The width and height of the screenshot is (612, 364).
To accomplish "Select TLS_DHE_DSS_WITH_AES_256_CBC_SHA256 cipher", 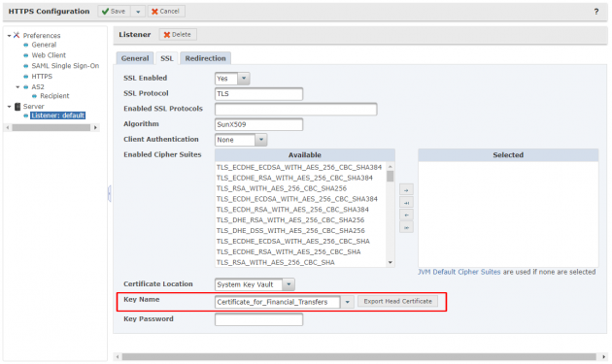I will (290, 231).
